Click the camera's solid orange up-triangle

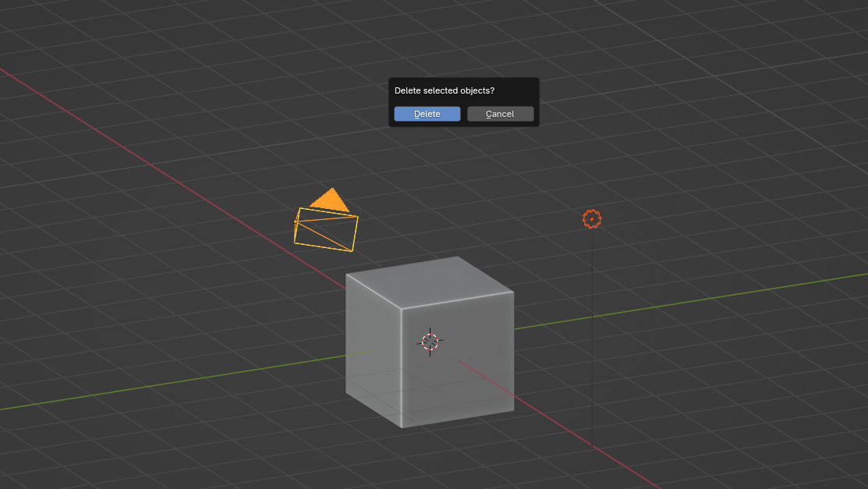(331, 200)
